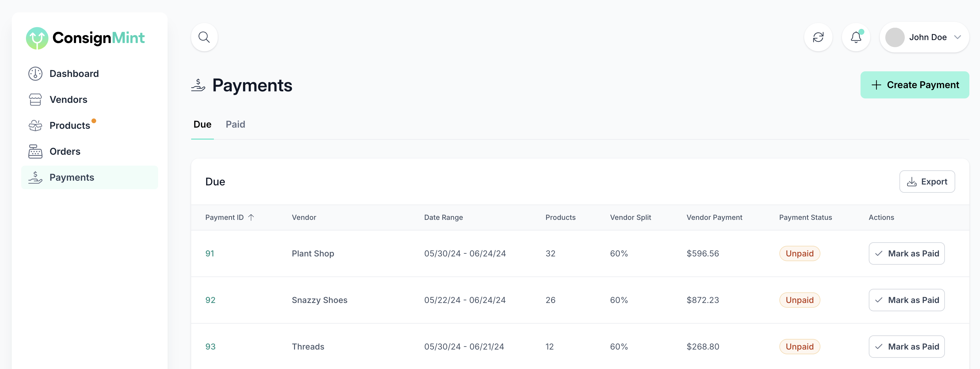Image resolution: width=980 pixels, height=369 pixels.
Task: Sort by Payment ID arrow
Action: tap(251, 218)
